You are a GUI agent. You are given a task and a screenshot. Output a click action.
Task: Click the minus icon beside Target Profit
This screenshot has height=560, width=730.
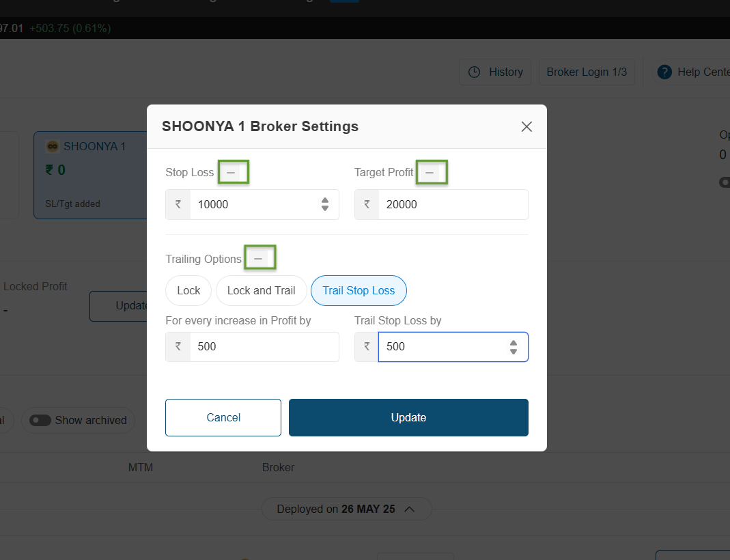(x=430, y=173)
